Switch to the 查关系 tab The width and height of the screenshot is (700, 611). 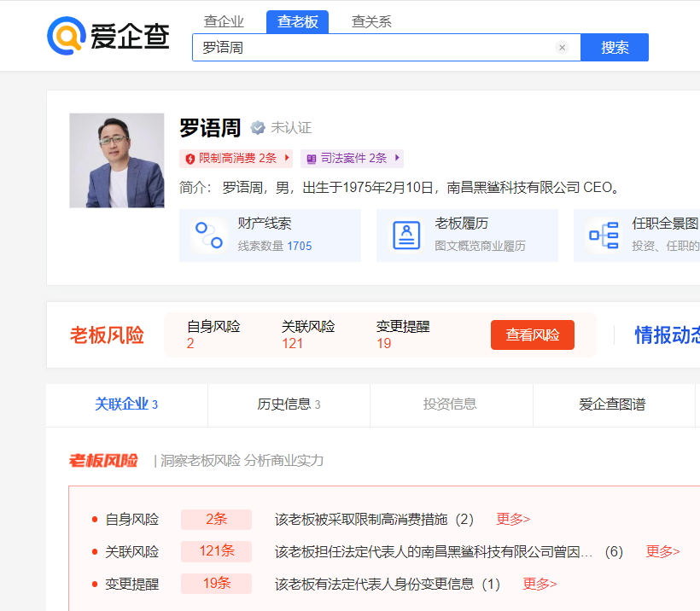(371, 21)
